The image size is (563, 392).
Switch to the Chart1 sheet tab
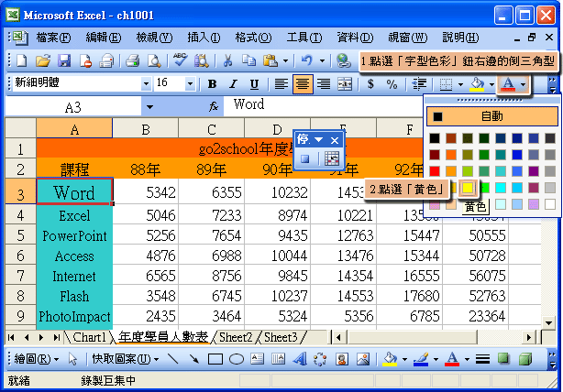click(x=89, y=337)
